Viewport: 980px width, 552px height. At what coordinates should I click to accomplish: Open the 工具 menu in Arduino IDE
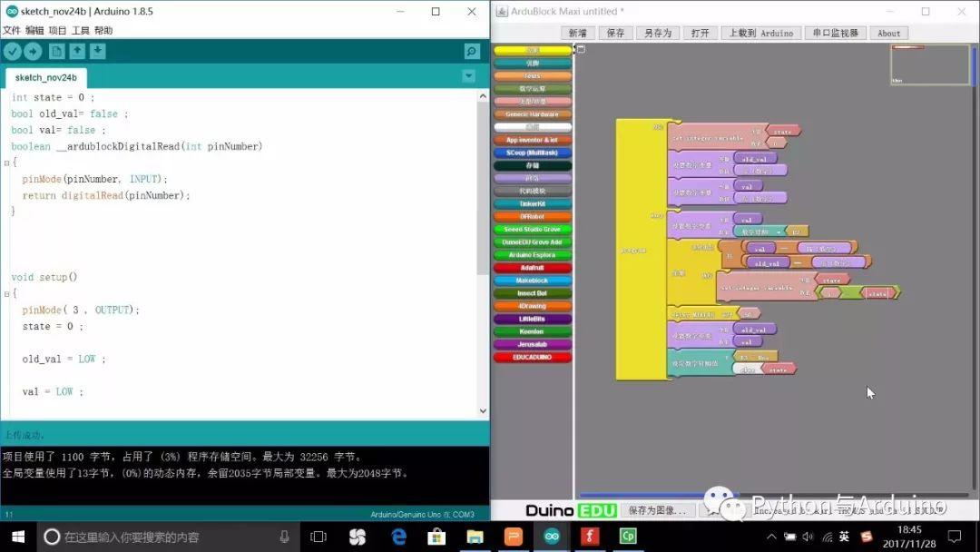click(x=81, y=30)
